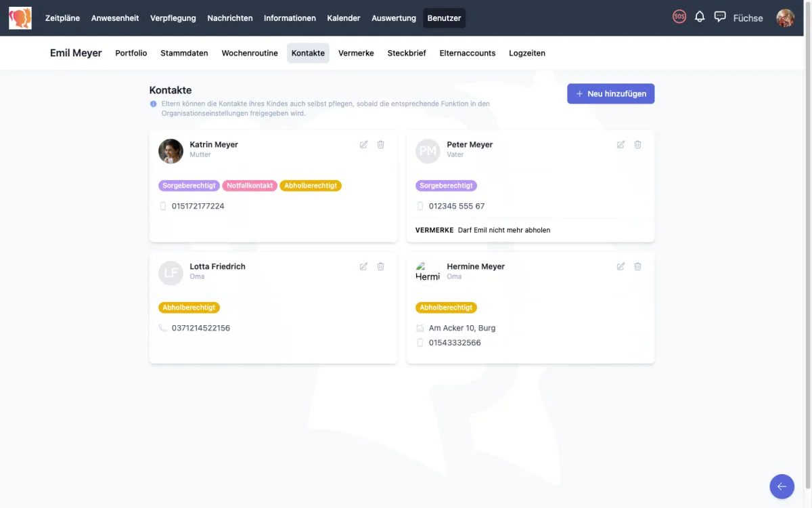Screen dimensions: 812x508
Task: Open the SOS emergency icon
Action: pyautogui.click(x=679, y=17)
